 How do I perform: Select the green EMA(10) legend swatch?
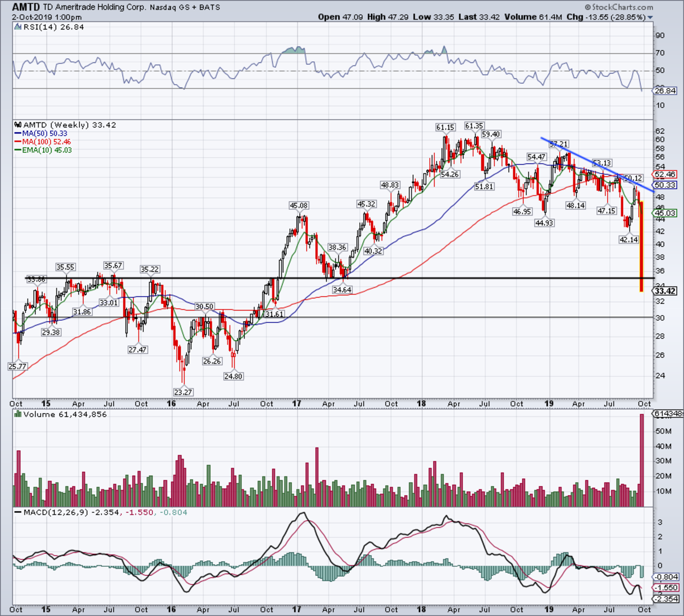[x=17, y=150]
